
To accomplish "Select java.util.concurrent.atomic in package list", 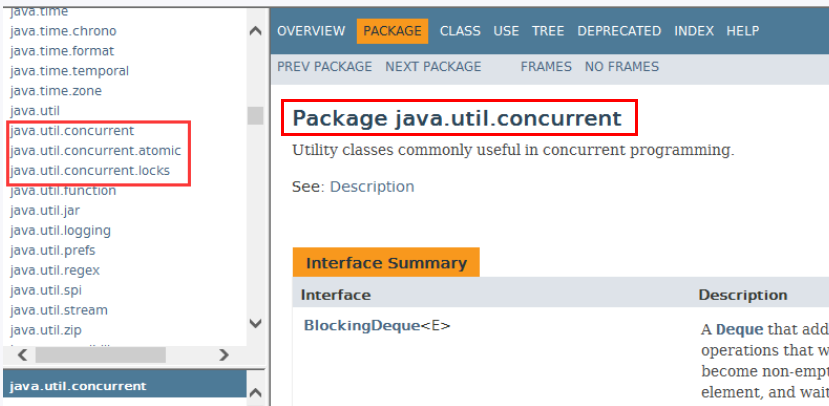I will point(96,151).
